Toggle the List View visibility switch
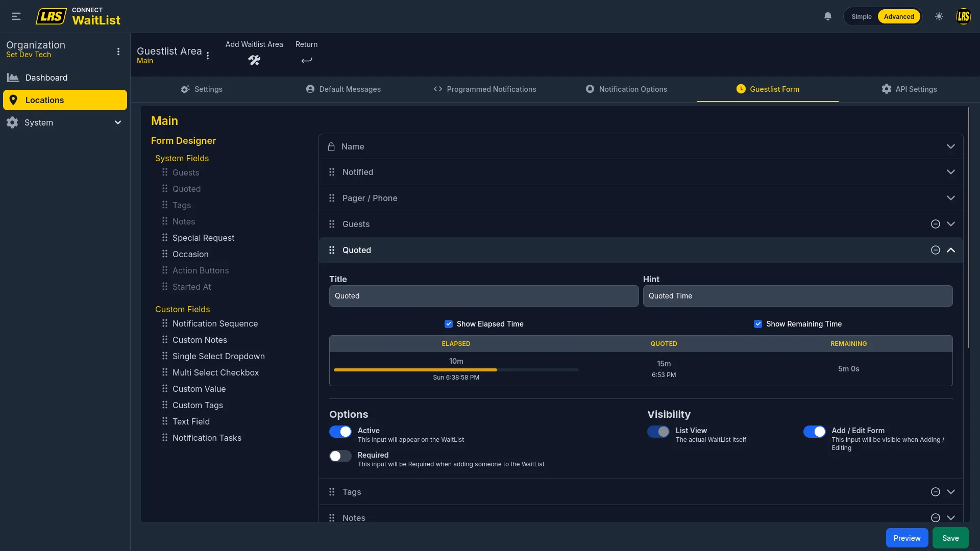 [x=658, y=432]
